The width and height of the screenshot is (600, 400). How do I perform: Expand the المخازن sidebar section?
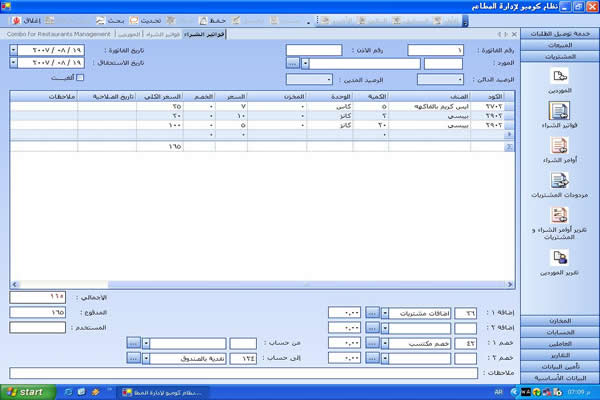pos(559,320)
